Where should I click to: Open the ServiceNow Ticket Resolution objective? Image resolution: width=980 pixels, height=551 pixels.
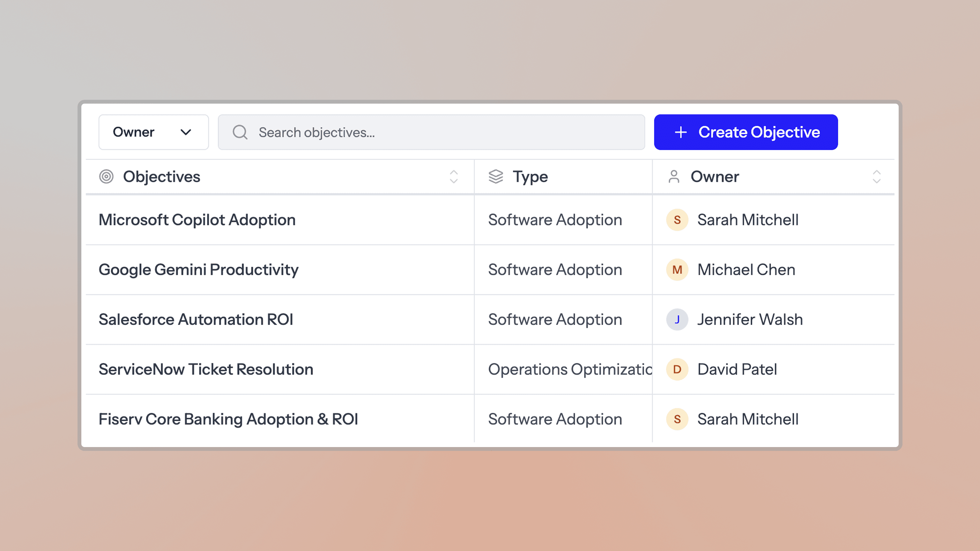(206, 369)
